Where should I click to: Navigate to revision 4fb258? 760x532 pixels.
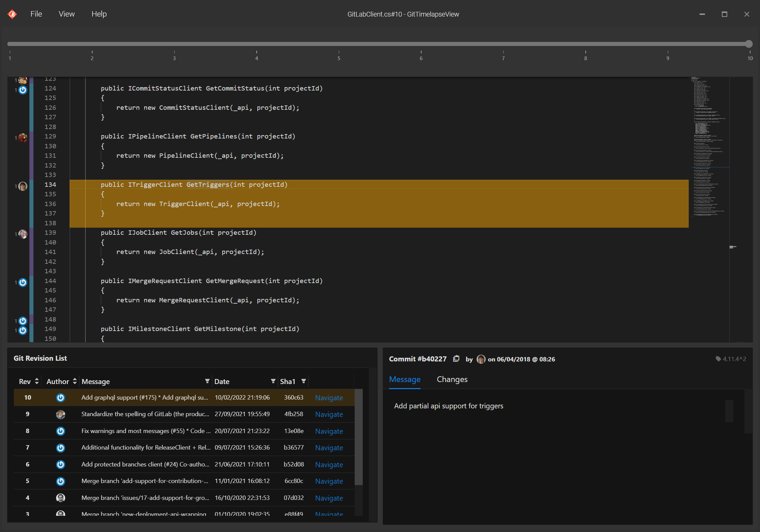tap(329, 414)
